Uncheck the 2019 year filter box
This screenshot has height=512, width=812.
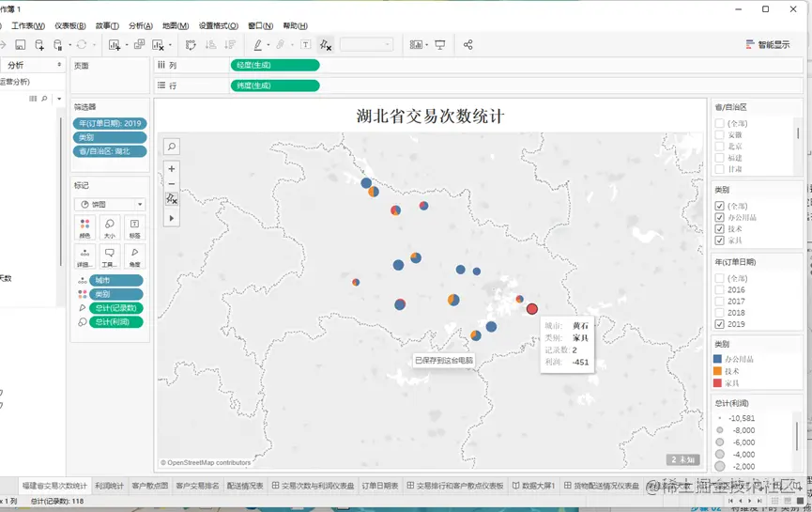coord(719,324)
